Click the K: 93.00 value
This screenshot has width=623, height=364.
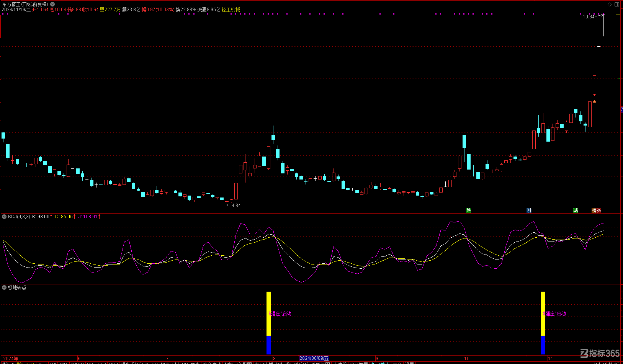(x=41, y=217)
